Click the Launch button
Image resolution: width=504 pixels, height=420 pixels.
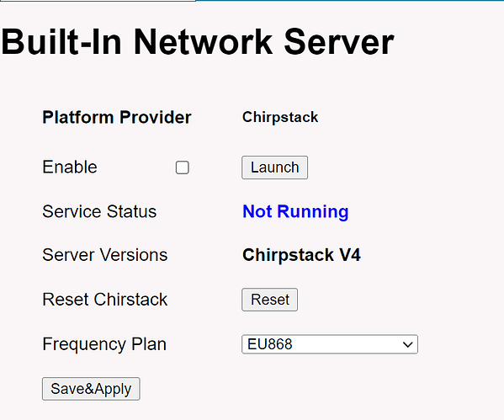275,167
